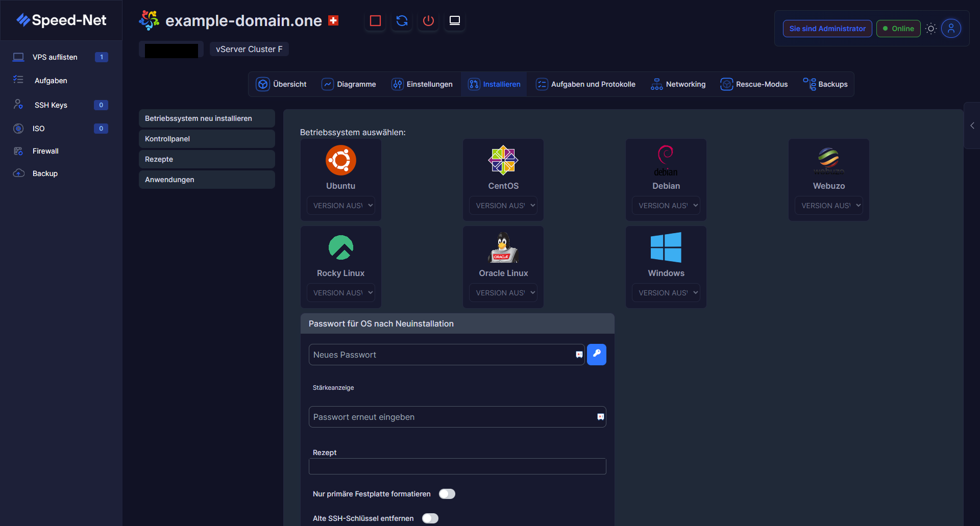
Task: Click the Aufgaben checklist icon in sidebar
Action: click(x=18, y=80)
